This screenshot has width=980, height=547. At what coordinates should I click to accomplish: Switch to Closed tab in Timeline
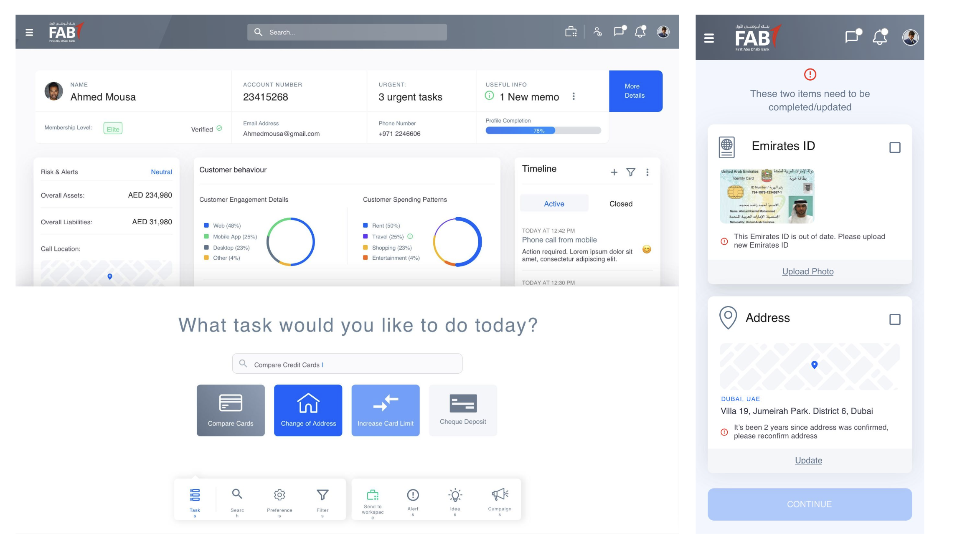point(621,204)
